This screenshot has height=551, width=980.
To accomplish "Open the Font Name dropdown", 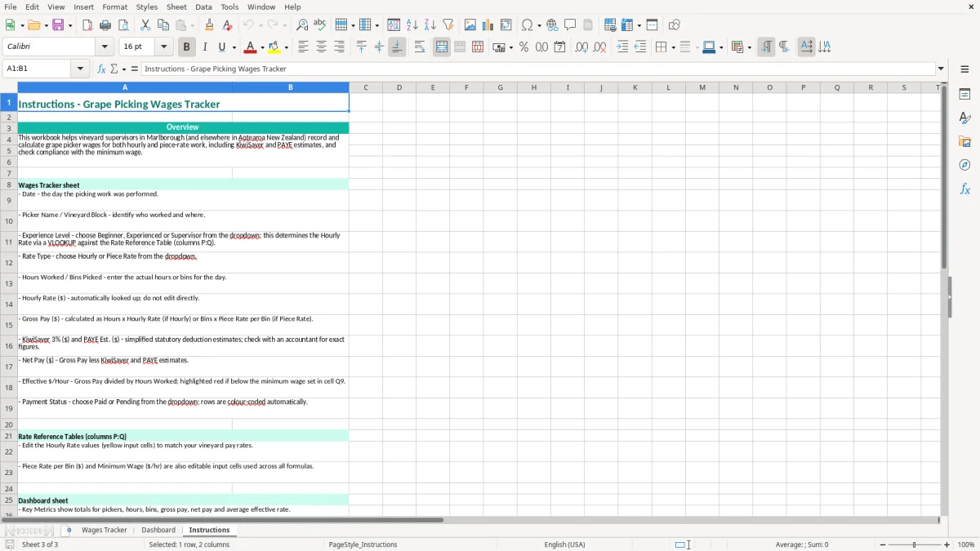I will click(x=104, y=47).
